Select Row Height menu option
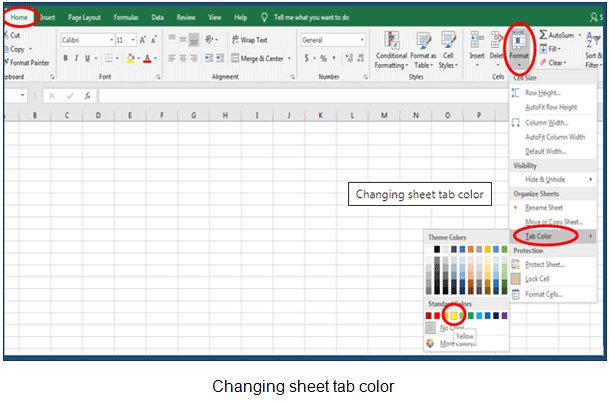 tap(552, 93)
